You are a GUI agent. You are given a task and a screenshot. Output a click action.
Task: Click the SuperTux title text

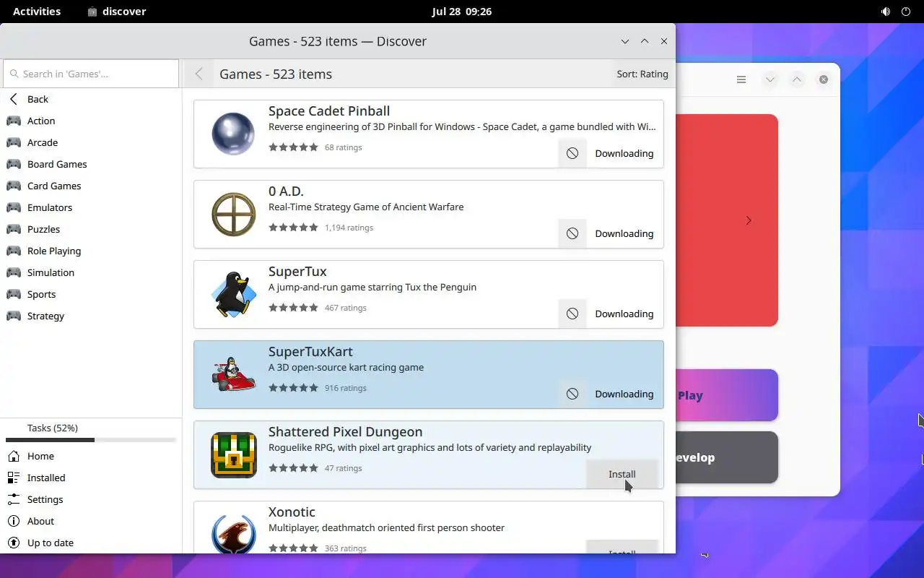click(297, 271)
